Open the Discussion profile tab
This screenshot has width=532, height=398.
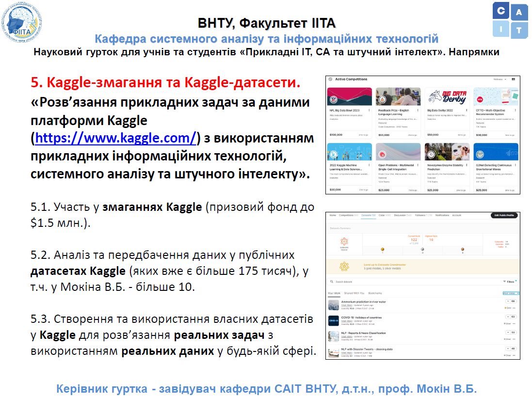(403, 215)
